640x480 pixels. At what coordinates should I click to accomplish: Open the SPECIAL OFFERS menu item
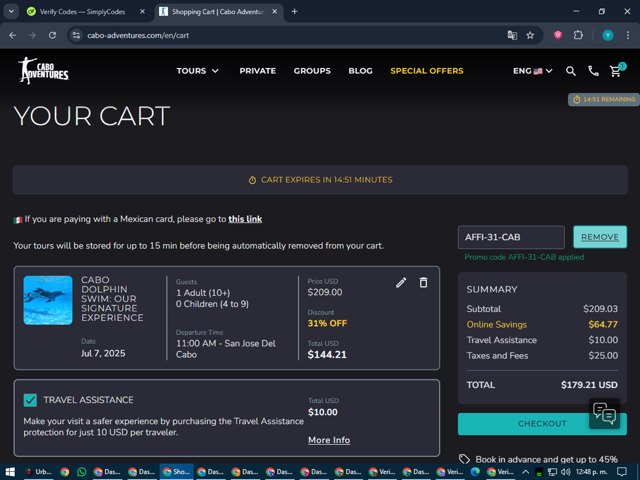click(427, 71)
